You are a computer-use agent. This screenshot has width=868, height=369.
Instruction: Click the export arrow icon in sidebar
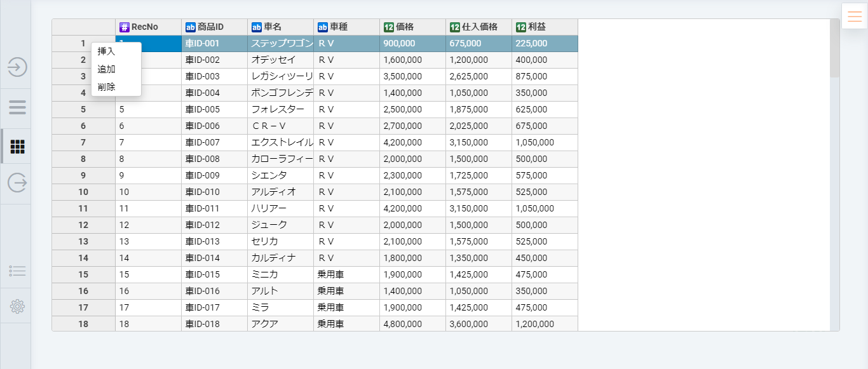click(x=17, y=183)
